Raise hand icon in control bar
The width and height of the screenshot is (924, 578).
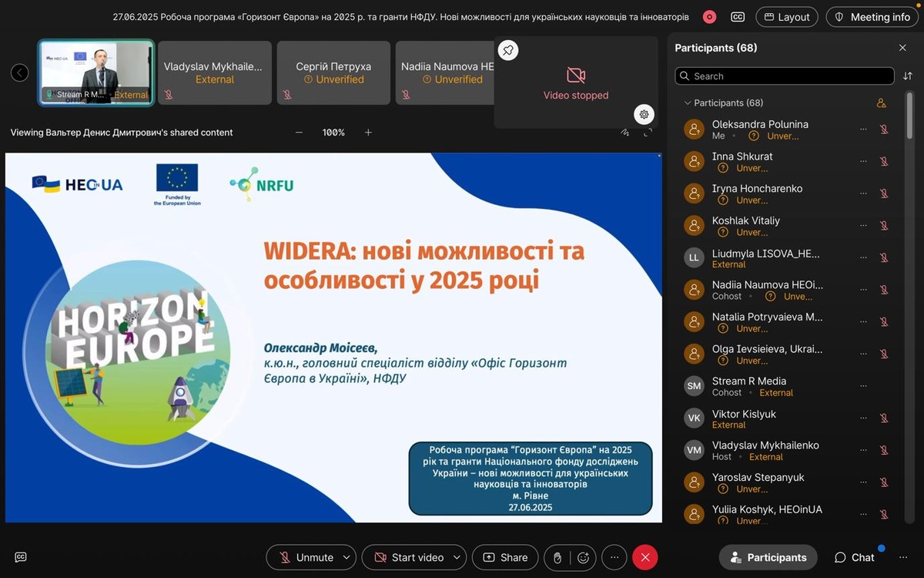tap(557, 557)
